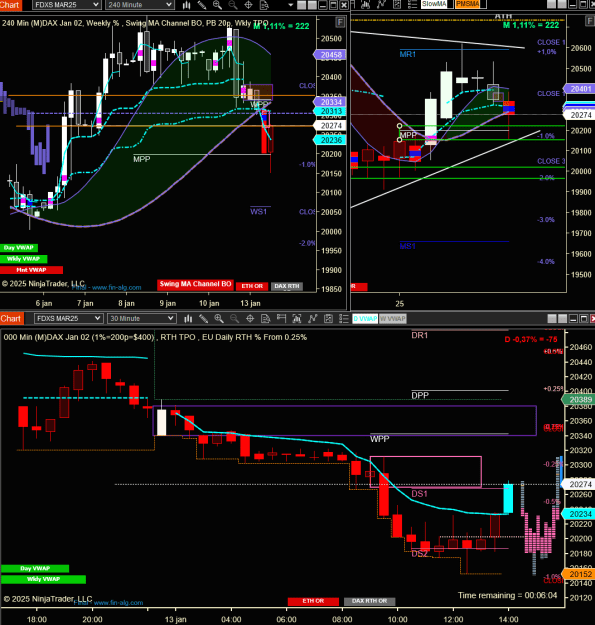Open 240 Minute interval dropdown

click(139, 5)
